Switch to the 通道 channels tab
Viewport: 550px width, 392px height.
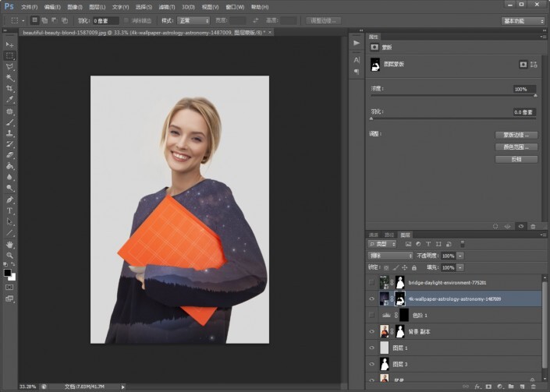pos(374,235)
